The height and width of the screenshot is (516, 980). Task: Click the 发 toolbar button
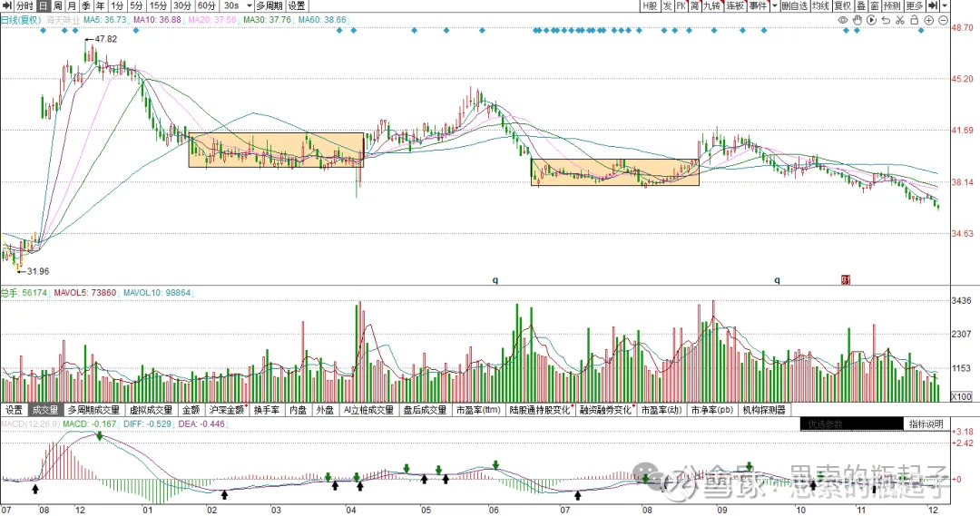click(x=667, y=5)
